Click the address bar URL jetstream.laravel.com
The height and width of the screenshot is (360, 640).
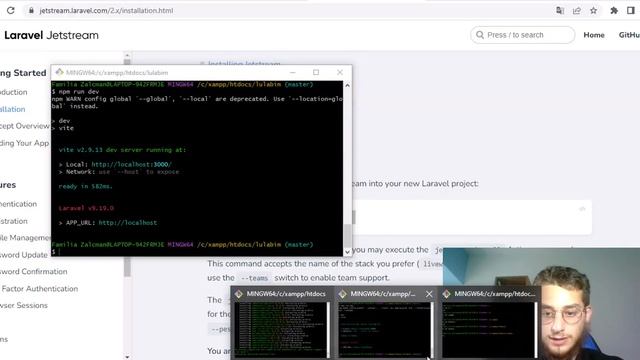(106, 11)
